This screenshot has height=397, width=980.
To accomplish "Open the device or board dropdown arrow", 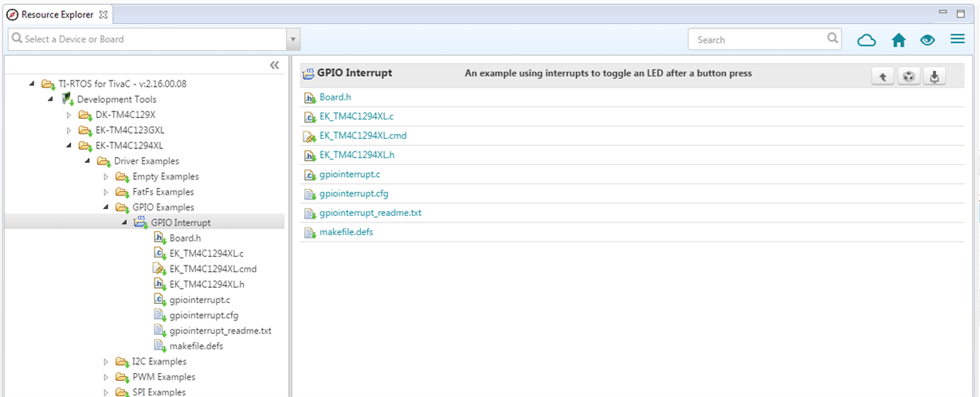I will pos(293,39).
